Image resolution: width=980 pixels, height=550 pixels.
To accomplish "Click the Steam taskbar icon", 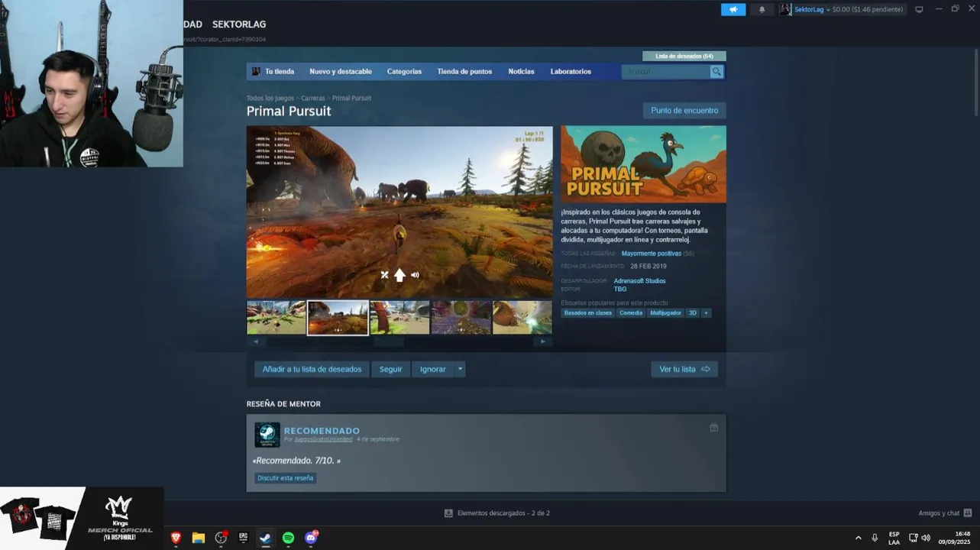I will coord(265,538).
